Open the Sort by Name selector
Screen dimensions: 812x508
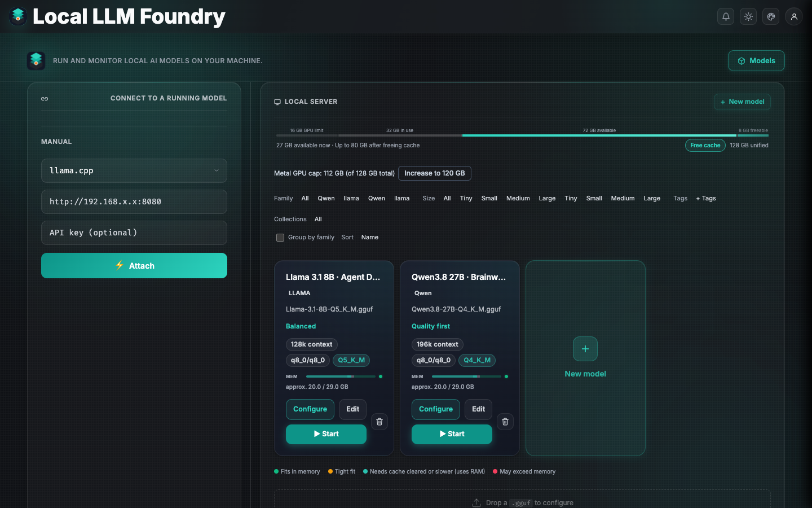pyautogui.click(x=370, y=237)
